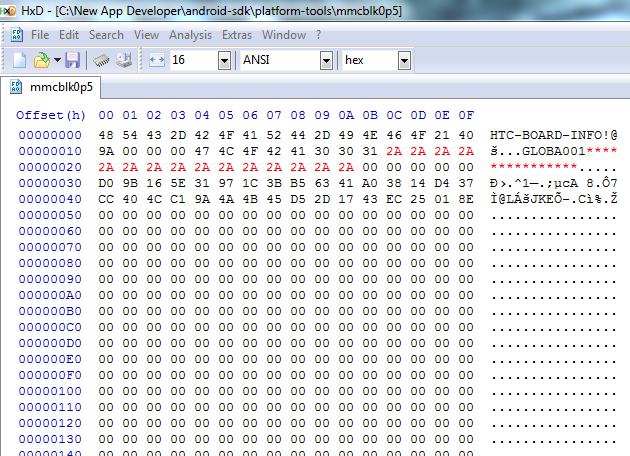Expand the Open file arrow dropdown
Screen dimensions: 630x456
(57, 61)
